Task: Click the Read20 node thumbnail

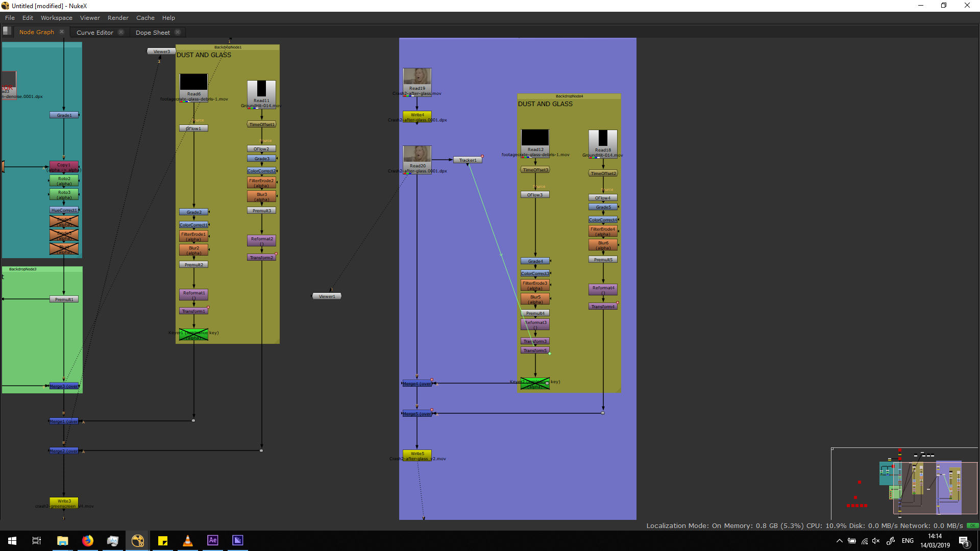Action: 417,154
